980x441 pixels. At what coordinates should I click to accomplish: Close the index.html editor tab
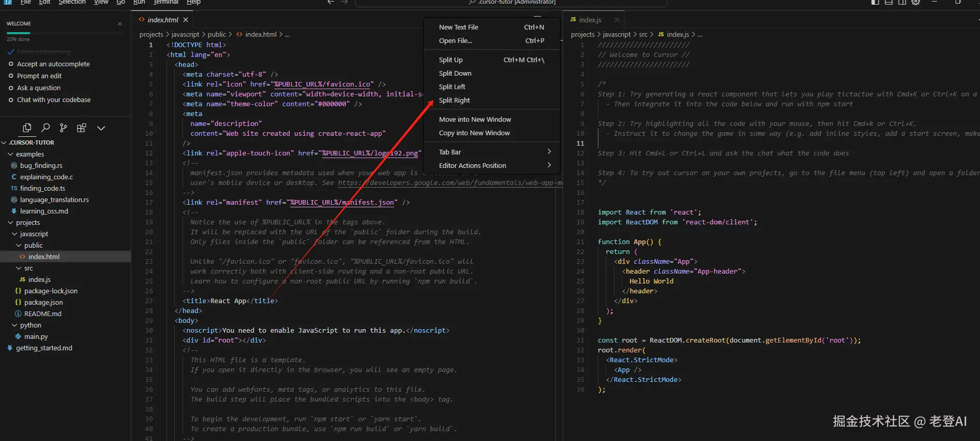[186, 20]
